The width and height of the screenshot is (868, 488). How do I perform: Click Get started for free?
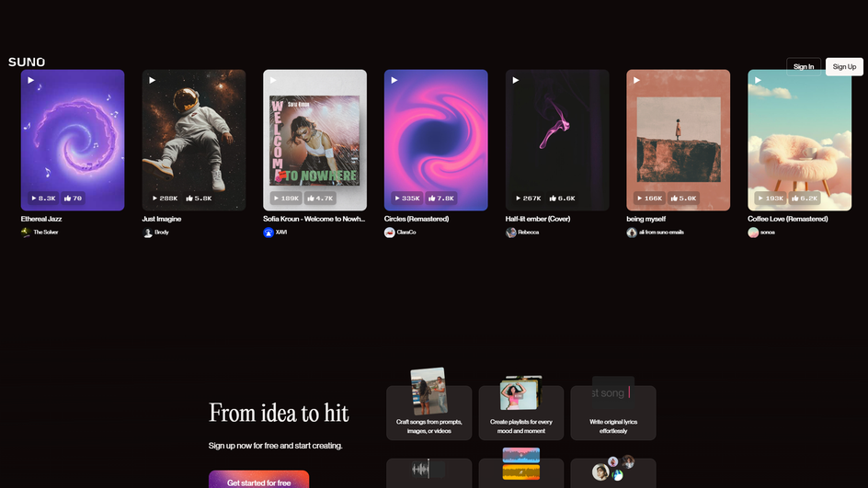pyautogui.click(x=258, y=481)
